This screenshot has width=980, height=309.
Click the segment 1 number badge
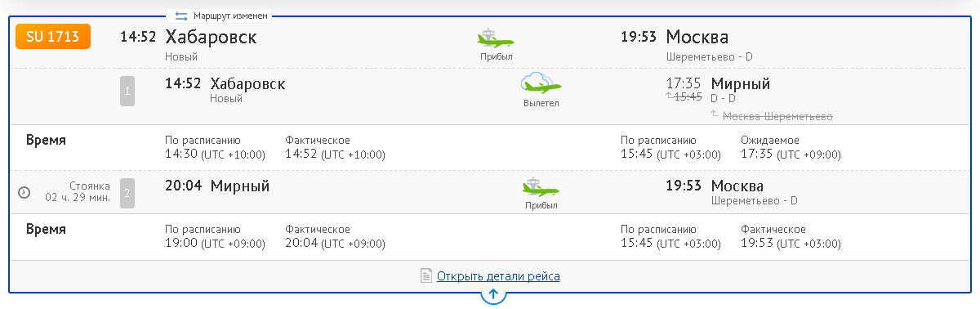(x=127, y=91)
